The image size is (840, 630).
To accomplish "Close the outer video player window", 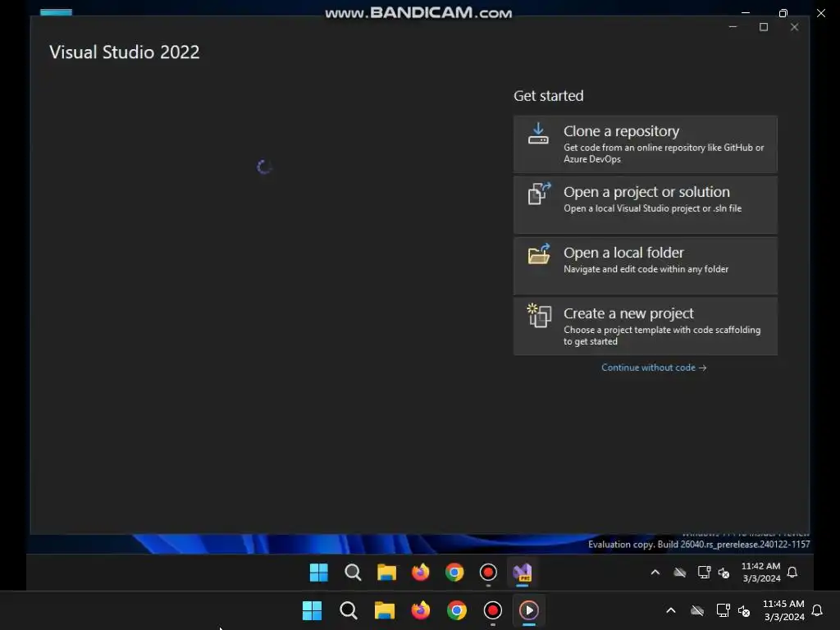I will pos(820,13).
